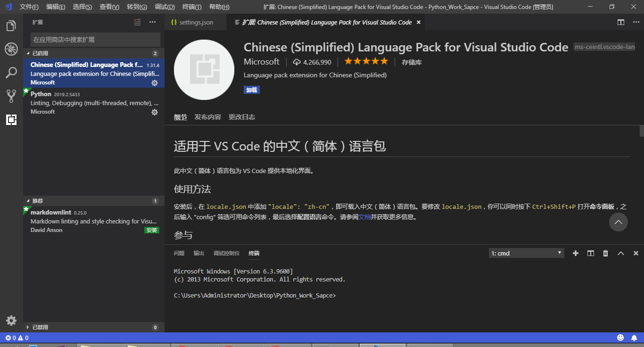
Task: Open feedback smiley in status bar
Action: coord(620,338)
